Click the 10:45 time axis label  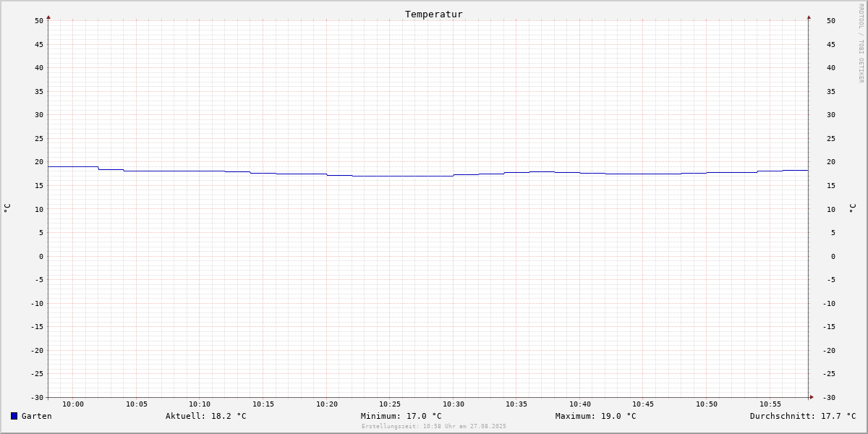pyautogui.click(x=643, y=404)
